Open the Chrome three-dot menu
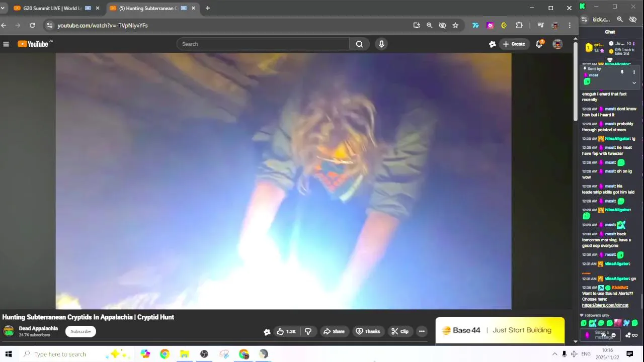The width and height of the screenshot is (644, 362). pyautogui.click(x=570, y=25)
